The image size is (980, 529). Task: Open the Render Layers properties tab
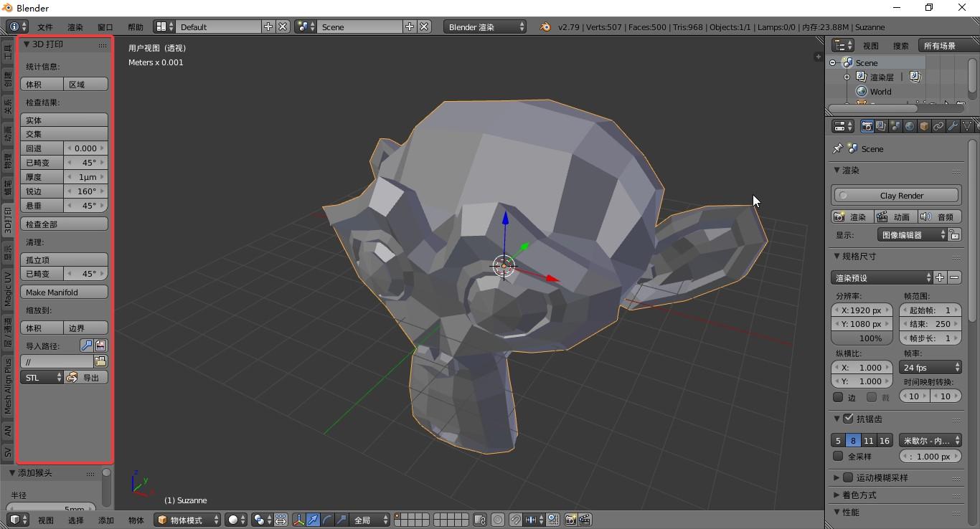point(881,126)
